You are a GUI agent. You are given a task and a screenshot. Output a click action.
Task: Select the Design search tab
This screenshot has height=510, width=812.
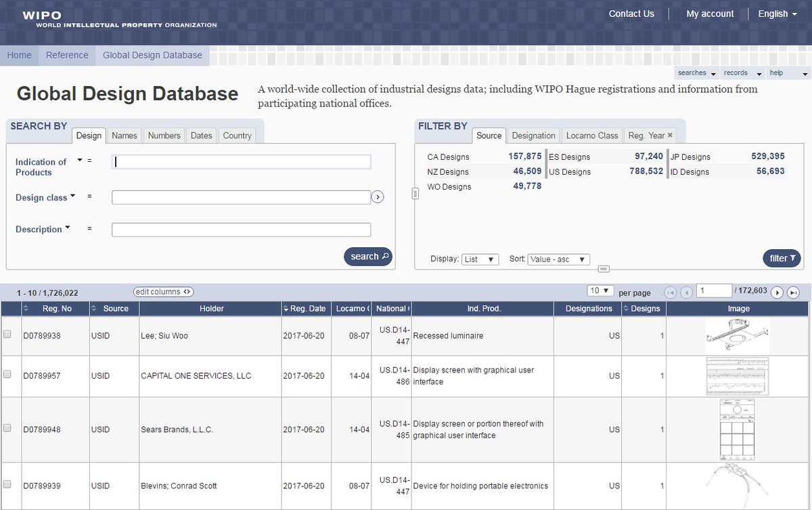coord(89,135)
